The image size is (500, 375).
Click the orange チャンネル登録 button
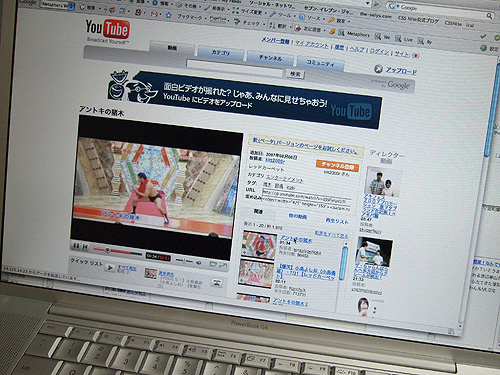click(337, 166)
